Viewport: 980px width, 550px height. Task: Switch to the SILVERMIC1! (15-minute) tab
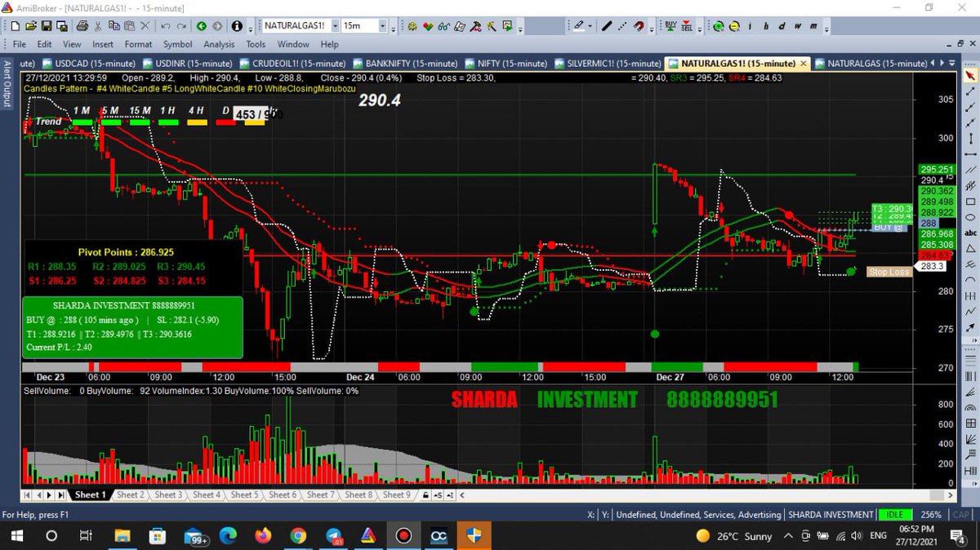(608, 63)
